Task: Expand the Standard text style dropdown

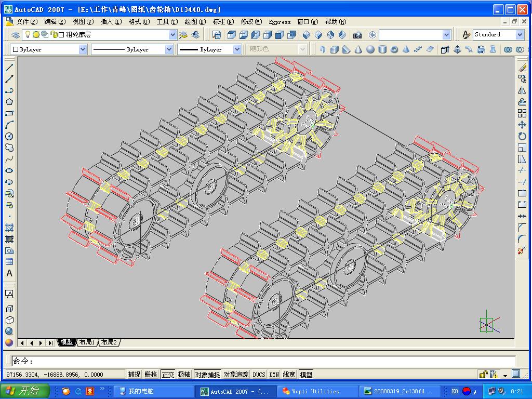Action: coord(520,35)
